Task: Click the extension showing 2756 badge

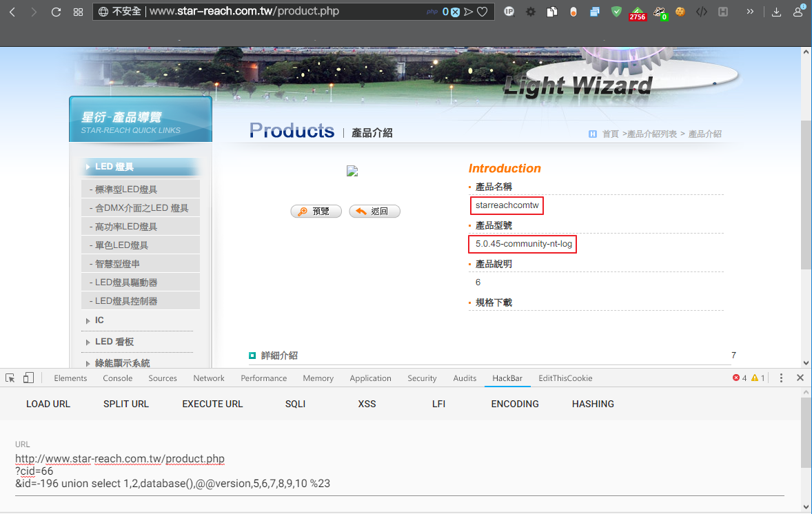Action: tap(638, 14)
